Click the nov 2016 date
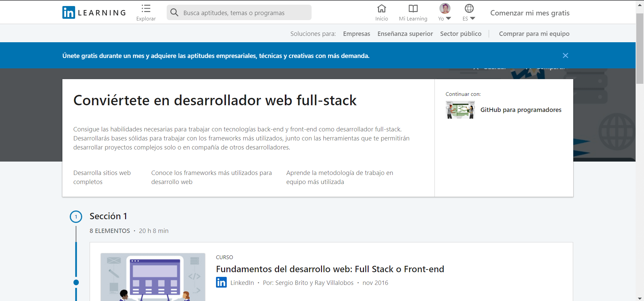Viewport: 644px width, 301px height. click(375, 283)
